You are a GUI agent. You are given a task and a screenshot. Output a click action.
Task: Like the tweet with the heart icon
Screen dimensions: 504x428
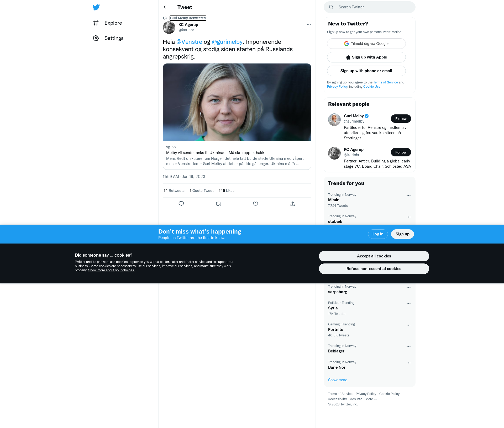(x=255, y=204)
